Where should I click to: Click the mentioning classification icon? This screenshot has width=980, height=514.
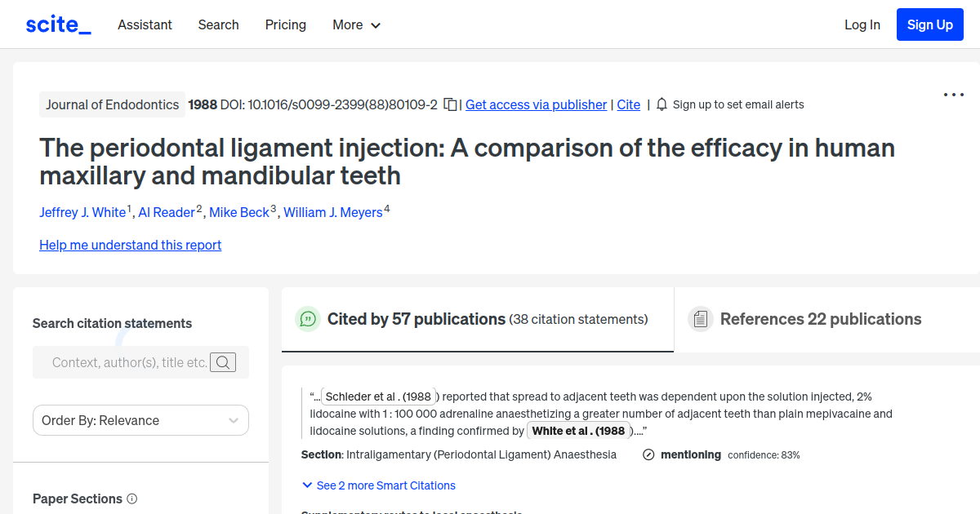pos(648,454)
